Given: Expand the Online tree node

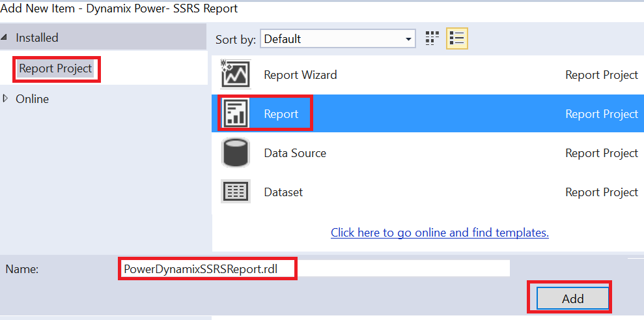Looking at the screenshot, I should point(5,98).
